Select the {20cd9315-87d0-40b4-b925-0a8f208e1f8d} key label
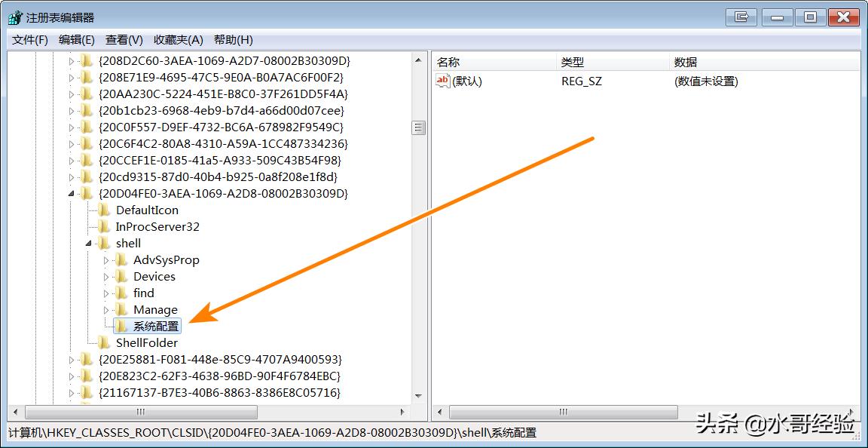Screen dimensions: 868x448 click(x=218, y=177)
